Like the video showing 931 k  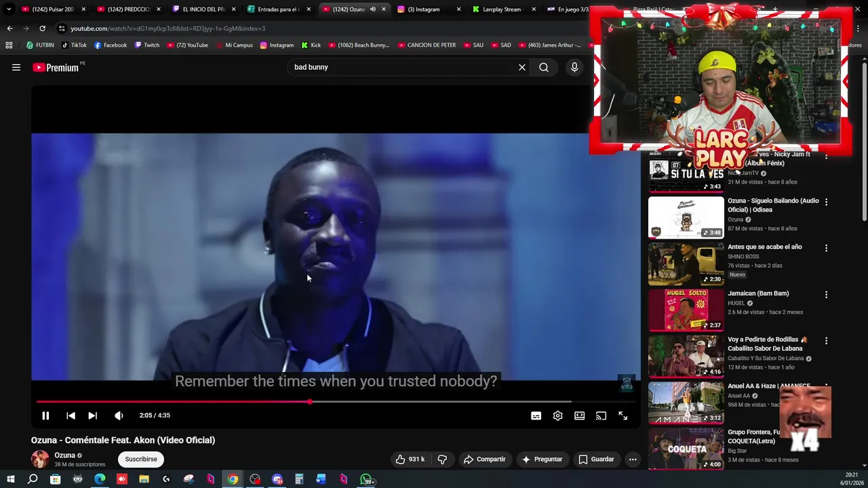pyautogui.click(x=410, y=459)
